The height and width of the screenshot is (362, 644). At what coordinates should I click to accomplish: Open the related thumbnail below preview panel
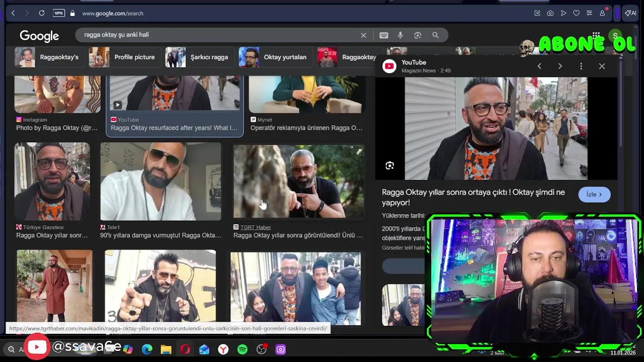[x=403, y=305]
